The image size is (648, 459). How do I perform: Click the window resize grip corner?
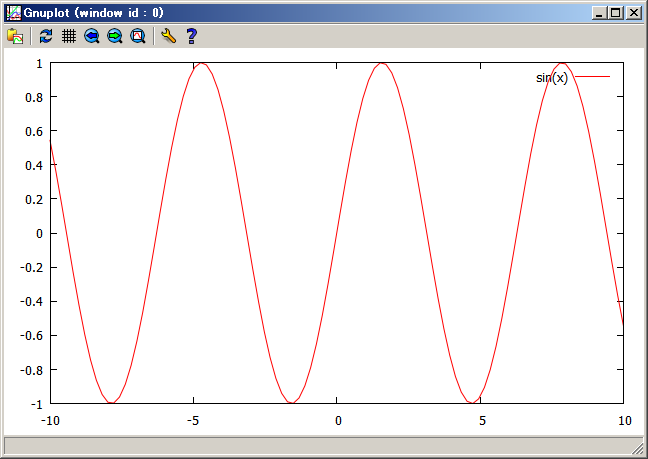[637, 449]
